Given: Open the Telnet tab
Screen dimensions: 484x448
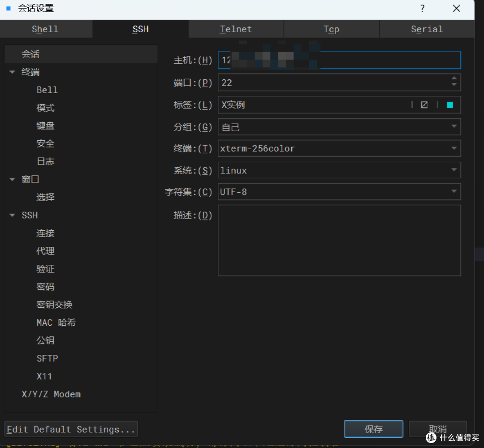Looking at the screenshot, I should (x=236, y=29).
